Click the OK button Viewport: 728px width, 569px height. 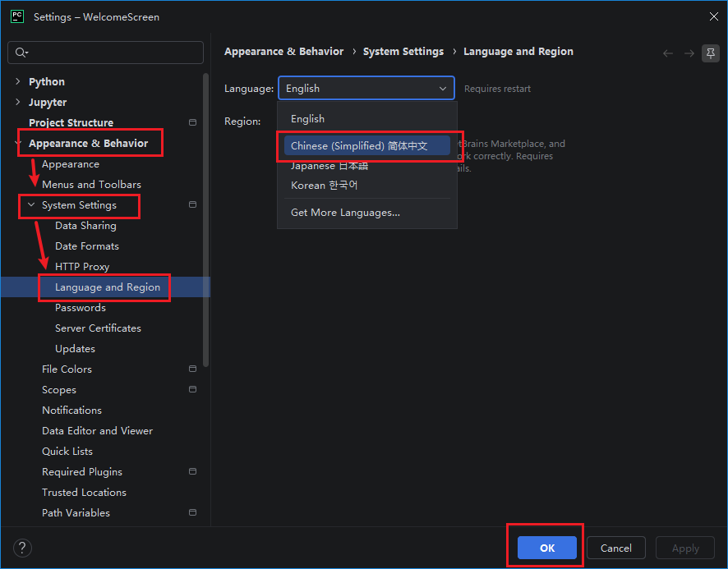(x=547, y=548)
